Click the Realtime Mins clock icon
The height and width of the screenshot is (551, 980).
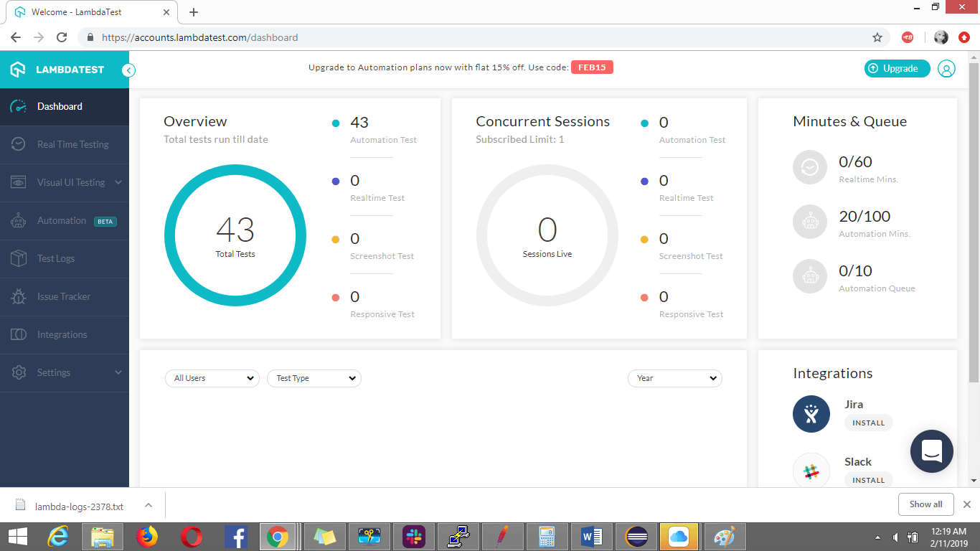click(810, 167)
